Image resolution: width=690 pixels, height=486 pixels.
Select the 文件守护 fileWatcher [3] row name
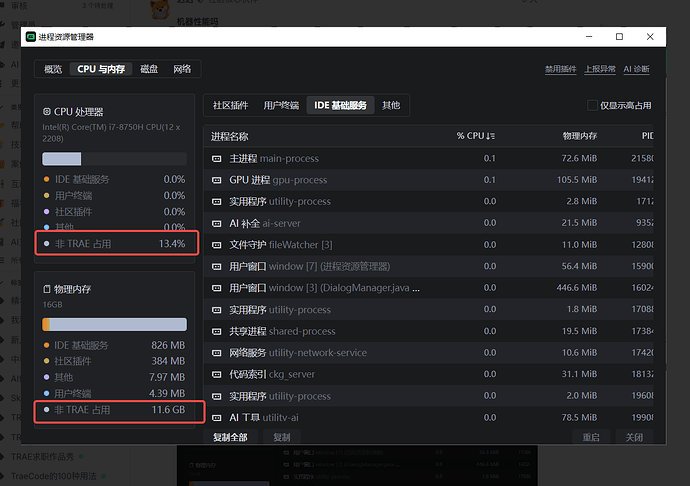click(281, 245)
